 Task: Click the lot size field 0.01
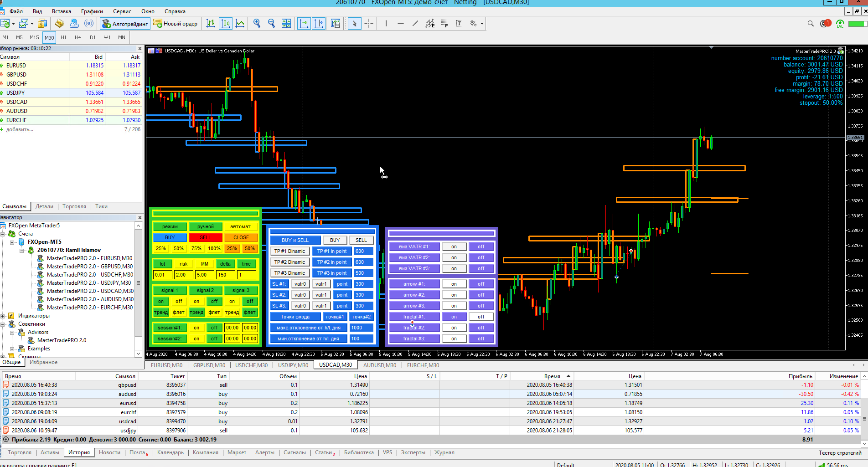(x=162, y=275)
